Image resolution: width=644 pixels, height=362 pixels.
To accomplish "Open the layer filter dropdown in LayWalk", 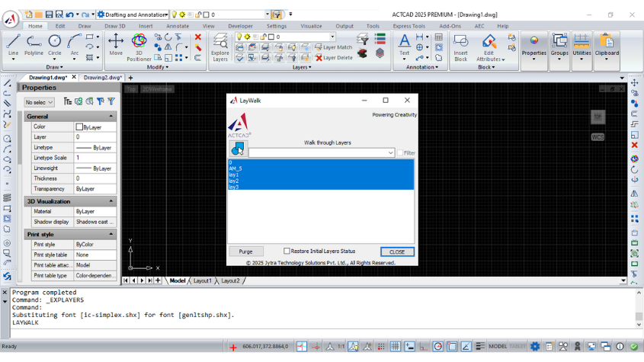I will tap(390, 153).
